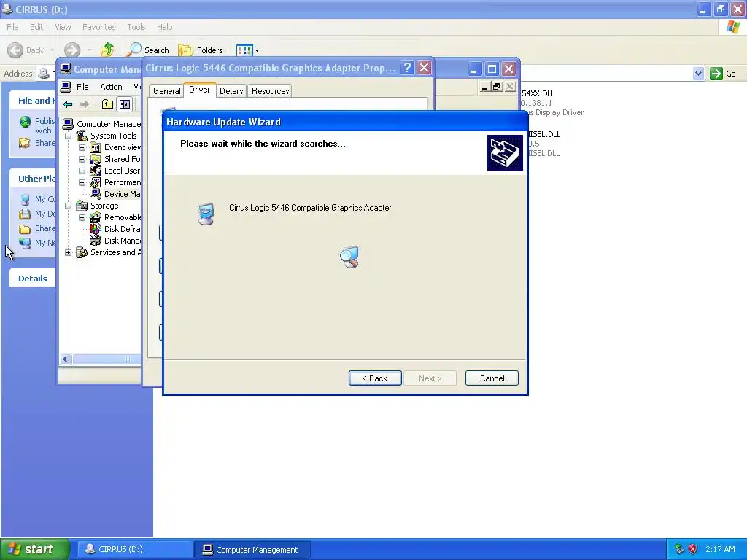Viewport: 747px width, 560px height.
Task: Close the Cirrus Logic adapter properties dialog
Action: (x=424, y=68)
